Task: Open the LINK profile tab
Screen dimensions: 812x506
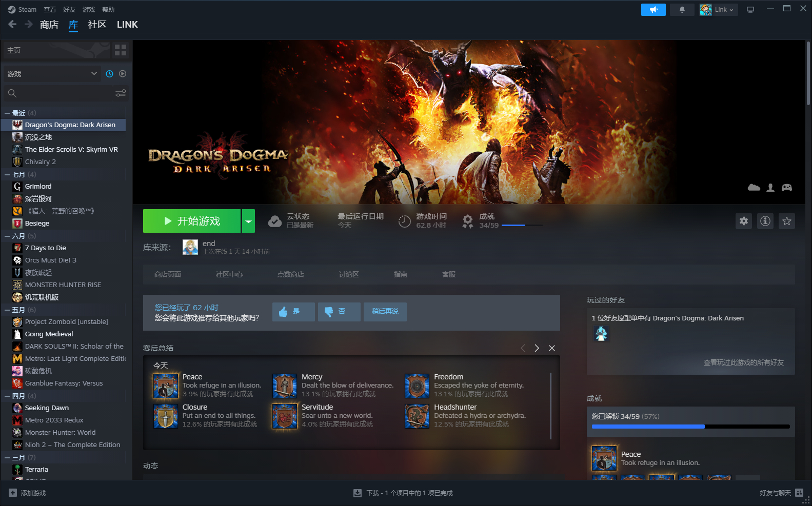Action: (x=127, y=25)
